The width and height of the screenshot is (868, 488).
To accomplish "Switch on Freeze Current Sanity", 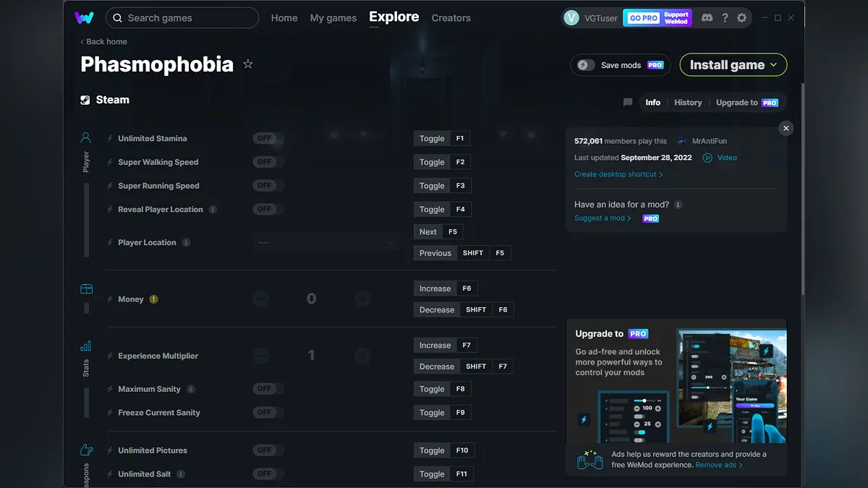I will [x=268, y=413].
